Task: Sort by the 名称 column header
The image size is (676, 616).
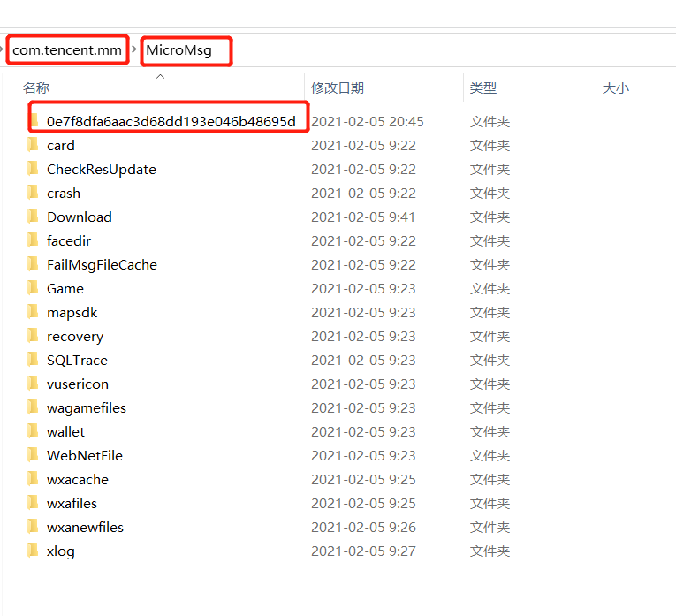Action: click(x=36, y=87)
